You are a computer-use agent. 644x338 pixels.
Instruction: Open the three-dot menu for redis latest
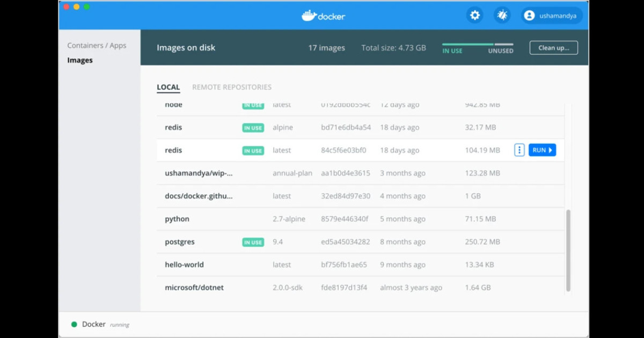click(x=519, y=150)
